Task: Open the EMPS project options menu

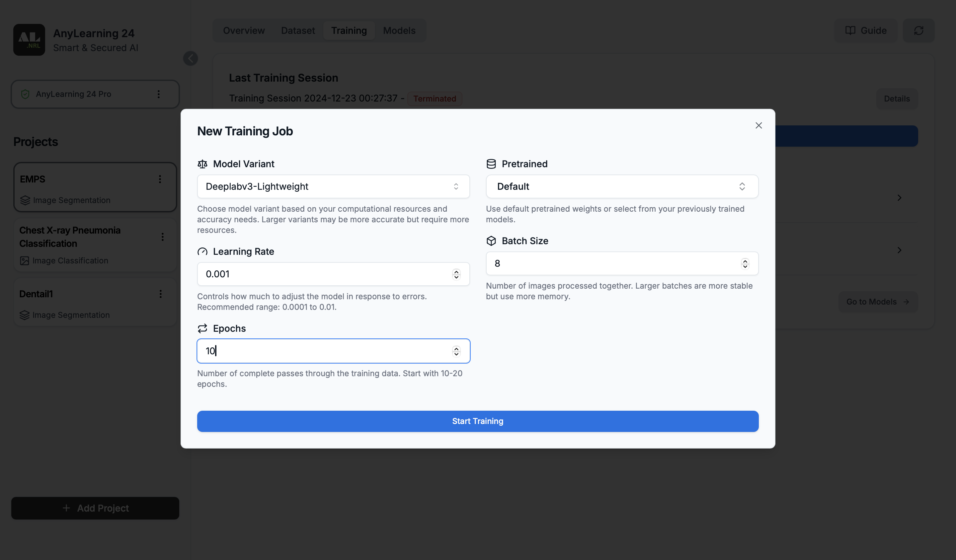Action: [160, 179]
